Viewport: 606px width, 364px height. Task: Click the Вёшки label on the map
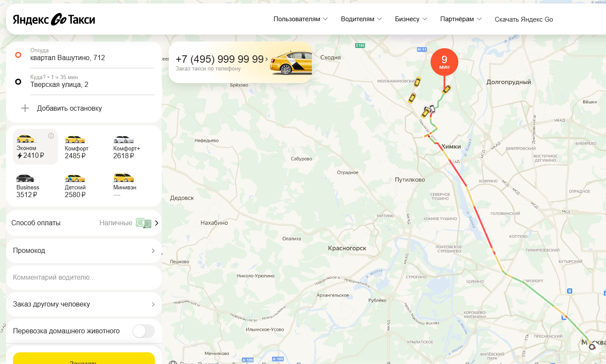coord(590,102)
